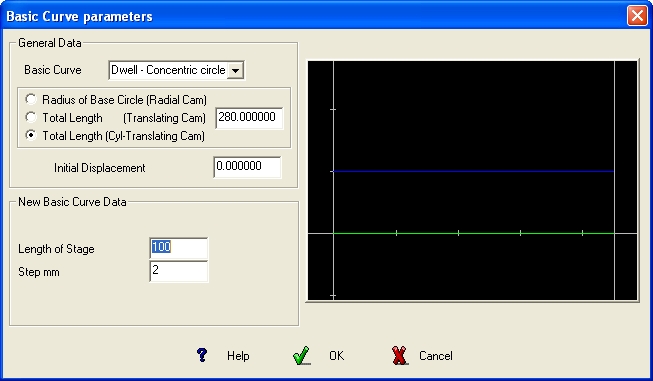
Task: Click the 'Step mm' label
Action: coord(39,272)
